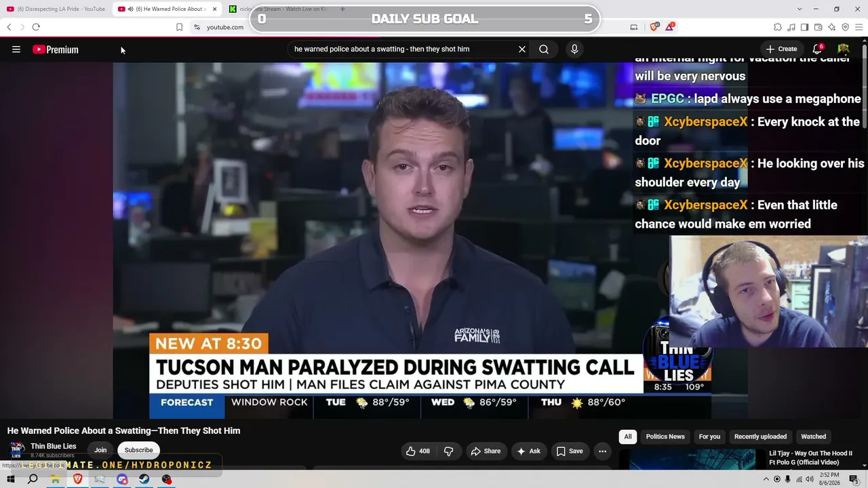Open the Brave Shields lion icon
The width and height of the screenshot is (868, 488).
tap(654, 27)
